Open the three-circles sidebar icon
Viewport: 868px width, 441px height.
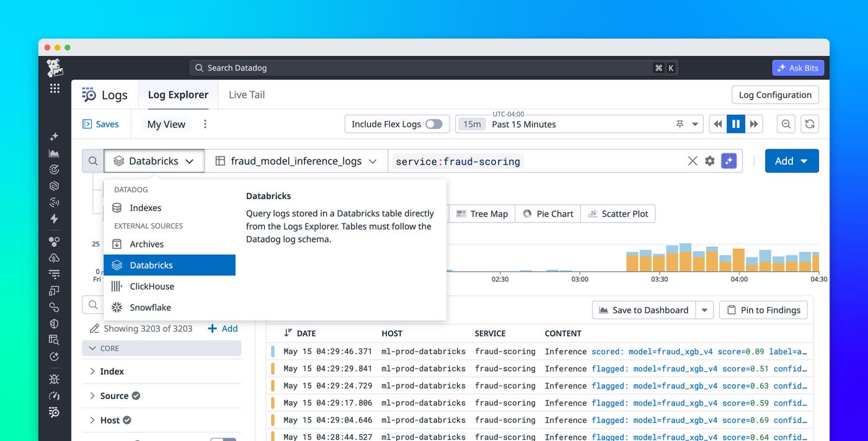[55, 241]
